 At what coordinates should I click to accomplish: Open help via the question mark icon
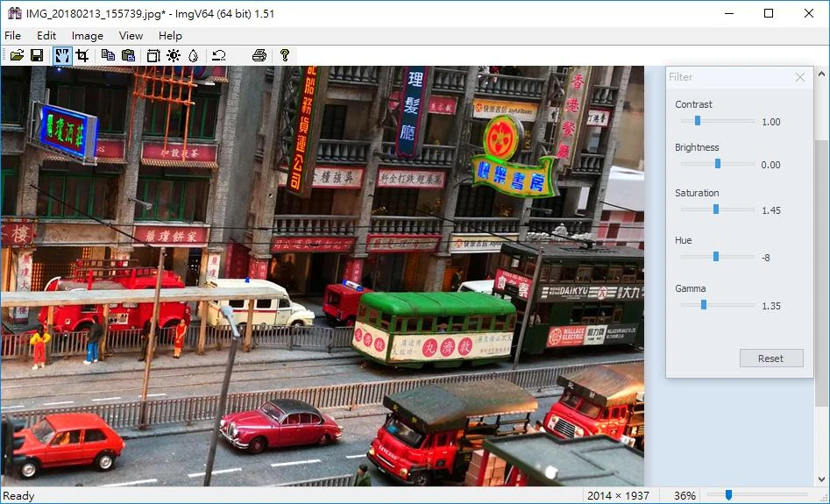tap(285, 55)
